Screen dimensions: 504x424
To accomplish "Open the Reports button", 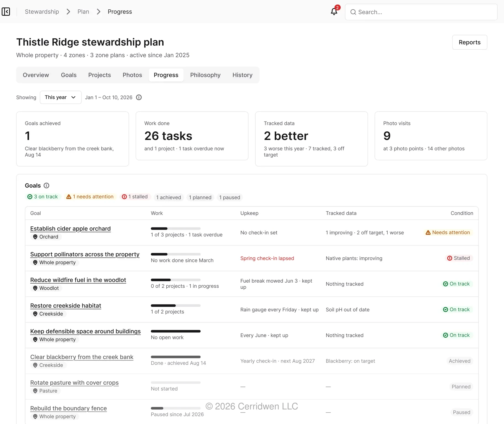I will [469, 42].
